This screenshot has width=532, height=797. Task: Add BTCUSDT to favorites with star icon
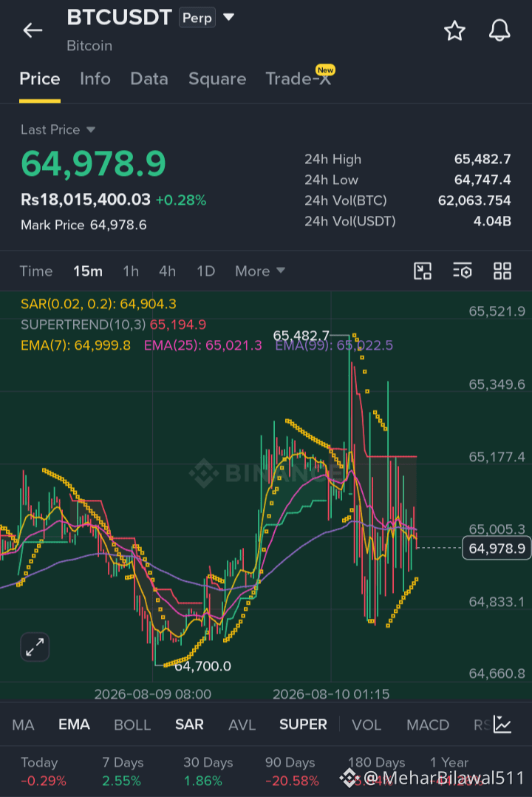click(x=454, y=30)
